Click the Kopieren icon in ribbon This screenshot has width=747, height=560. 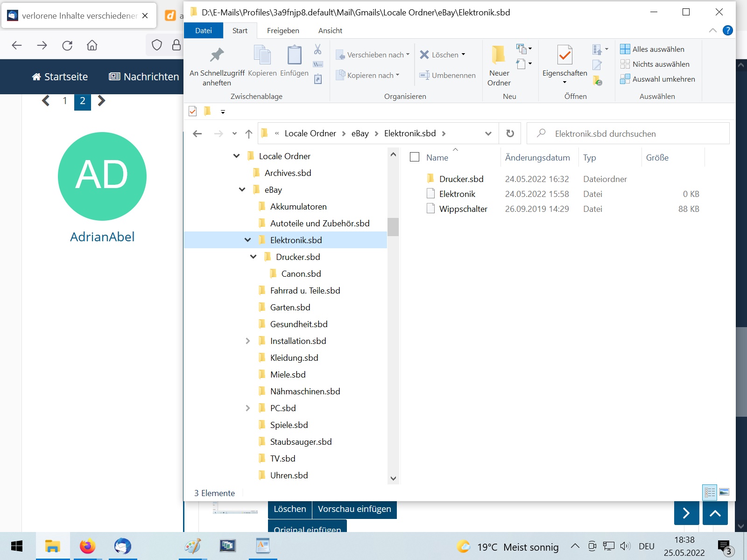(x=262, y=56)
